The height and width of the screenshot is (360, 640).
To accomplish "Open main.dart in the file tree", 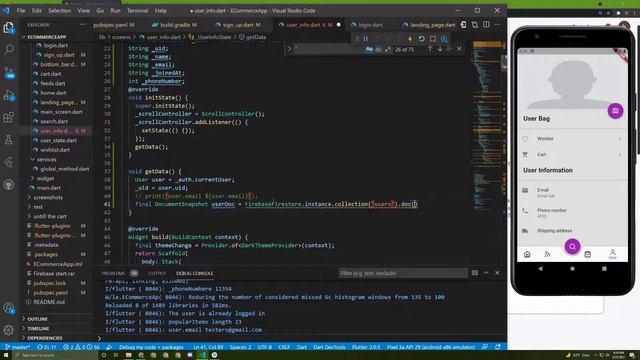I will point(49,188).
